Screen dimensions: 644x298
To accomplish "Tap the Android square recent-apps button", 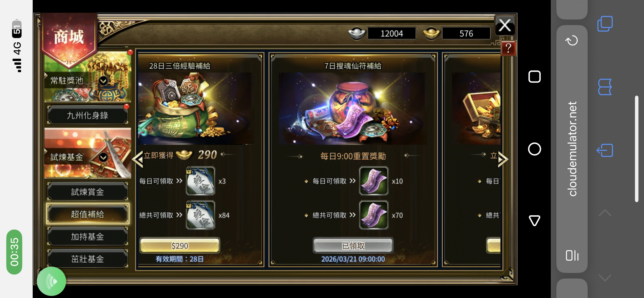I will (534, 77).
